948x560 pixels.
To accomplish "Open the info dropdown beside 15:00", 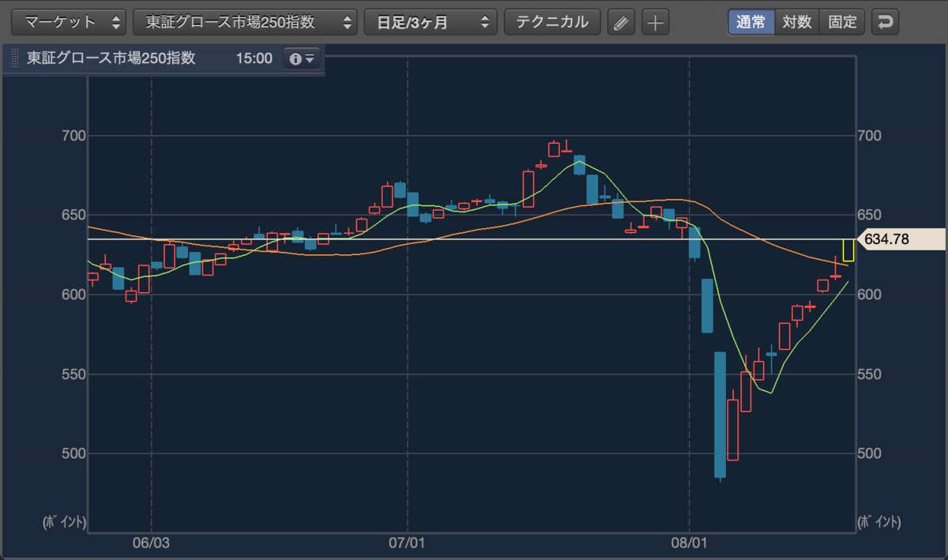I will pos(302,58).
